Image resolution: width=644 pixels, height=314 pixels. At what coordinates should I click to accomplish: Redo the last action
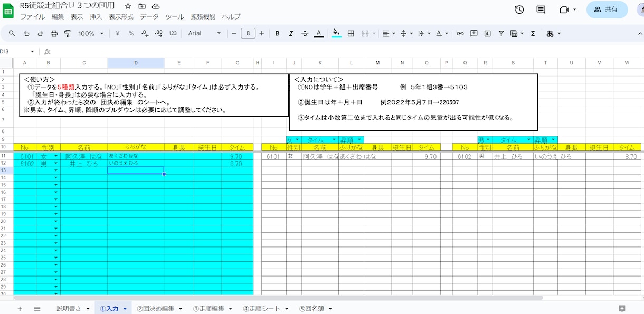click(40, 33)
